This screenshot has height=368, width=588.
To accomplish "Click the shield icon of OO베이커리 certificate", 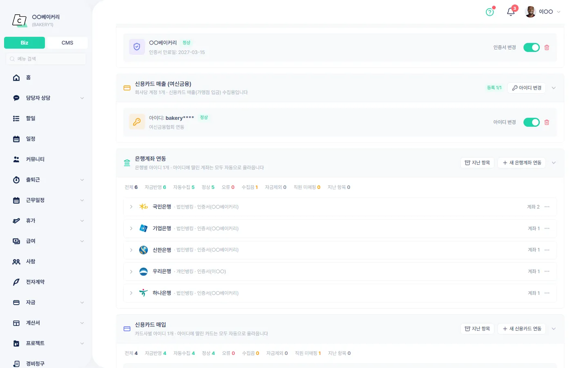I will click(137, 47).
